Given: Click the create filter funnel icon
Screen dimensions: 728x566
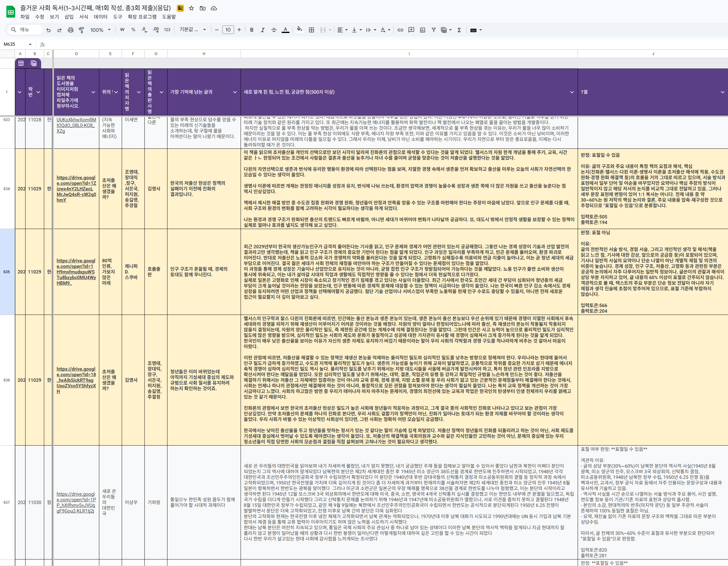Looking at the screenshot, I should 433,30.
